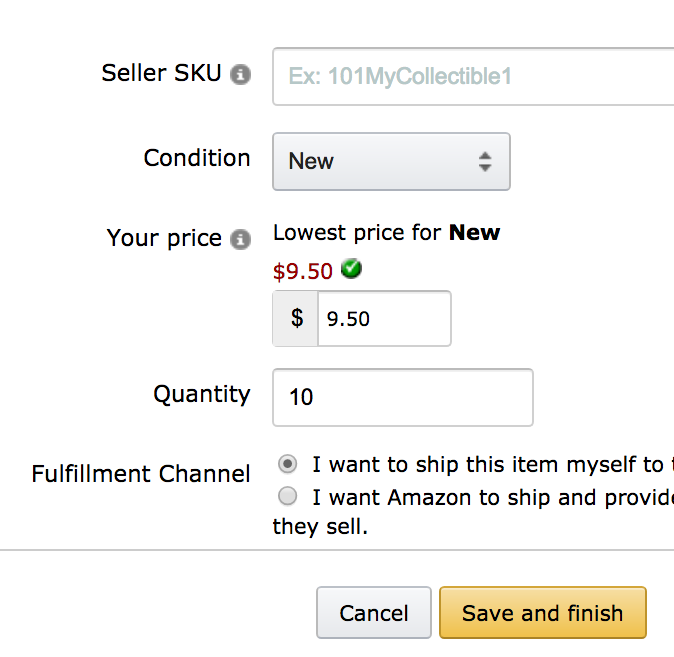Click the dollar sign prefix on price field
The image size is (674, 657).
coord(296,319)
